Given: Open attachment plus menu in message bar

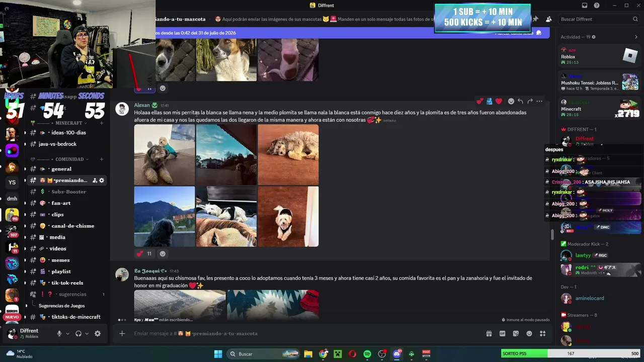Looking at the screenshot, I should coord(122,333).
